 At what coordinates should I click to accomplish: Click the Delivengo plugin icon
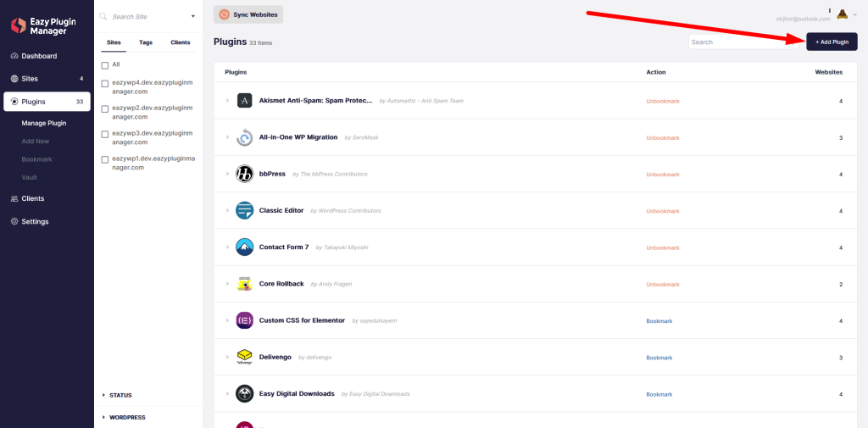245,357
